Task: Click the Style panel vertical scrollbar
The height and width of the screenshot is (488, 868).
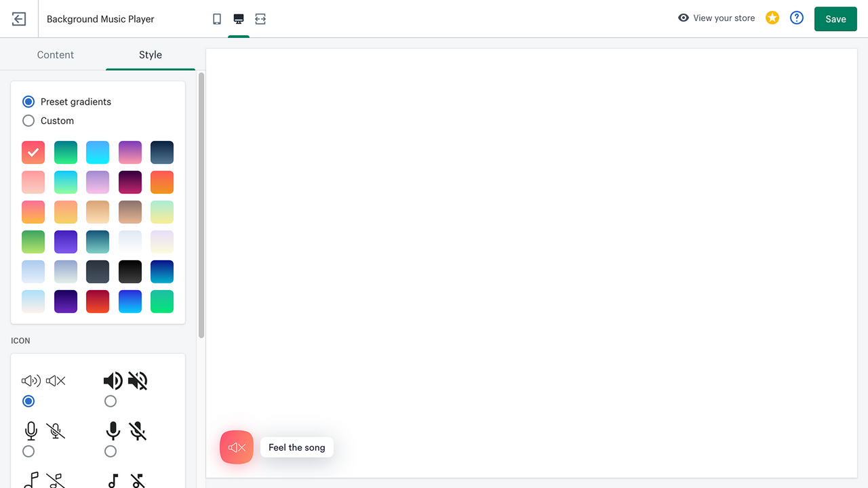Action: (201, 205)
